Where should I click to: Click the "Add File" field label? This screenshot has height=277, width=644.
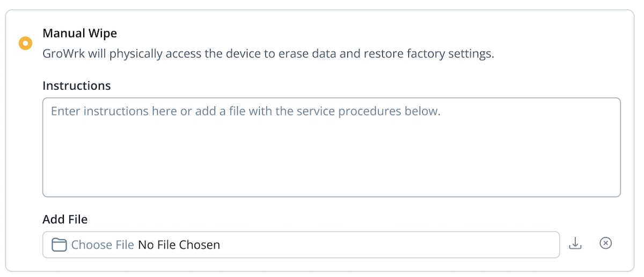tap(65, 219)
